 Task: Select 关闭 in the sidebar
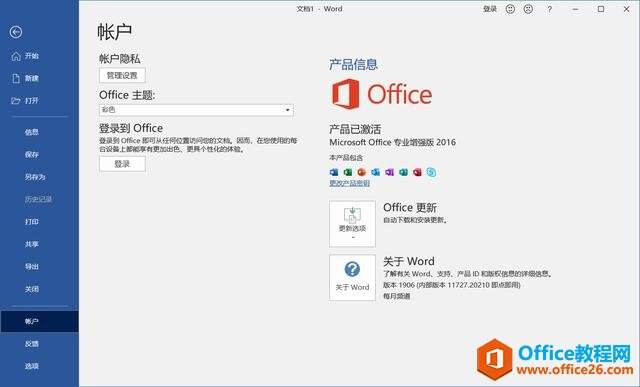coord(31,289)
